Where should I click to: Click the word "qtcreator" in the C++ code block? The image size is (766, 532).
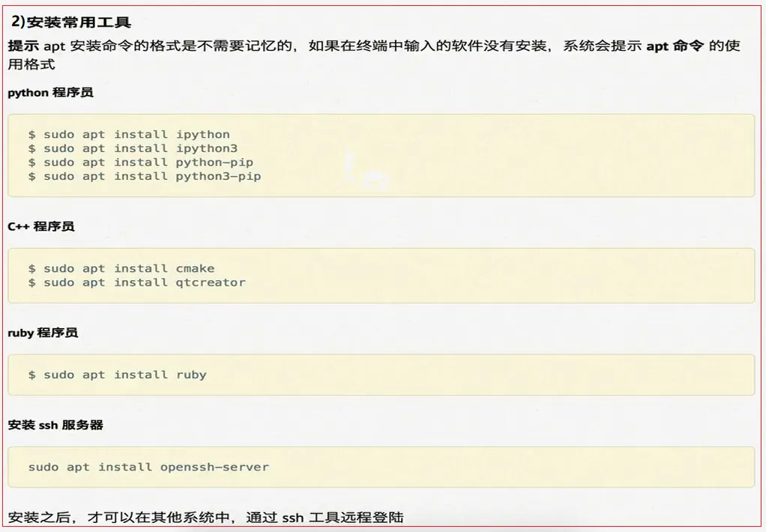pos(211,282)
